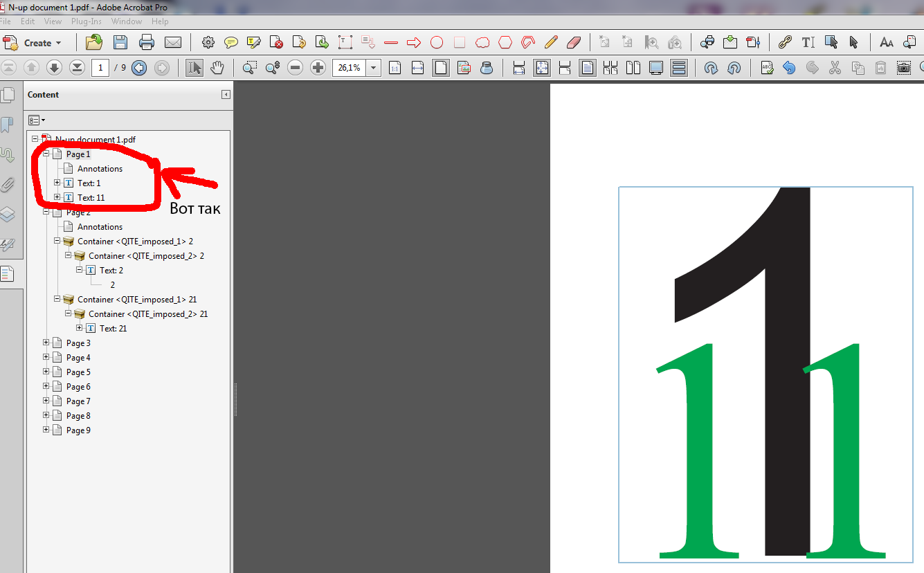Open the zoom percentage dropdown arrow

pos(374,68)
